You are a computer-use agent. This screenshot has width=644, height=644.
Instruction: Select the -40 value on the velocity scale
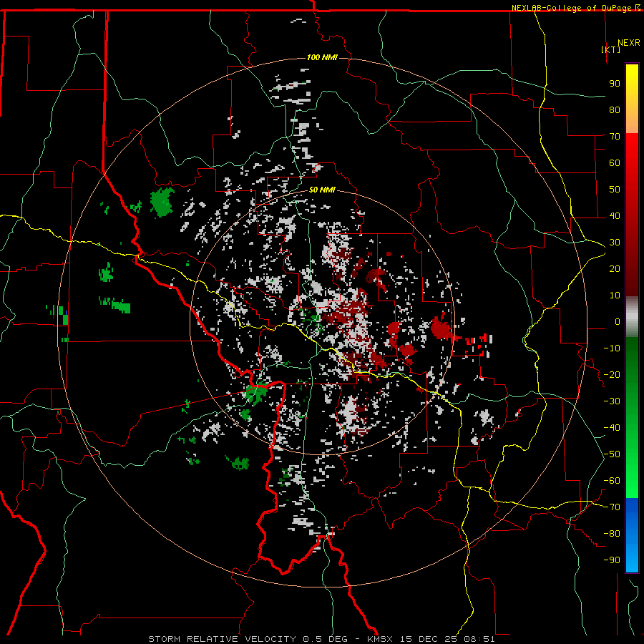pos(612,428)
